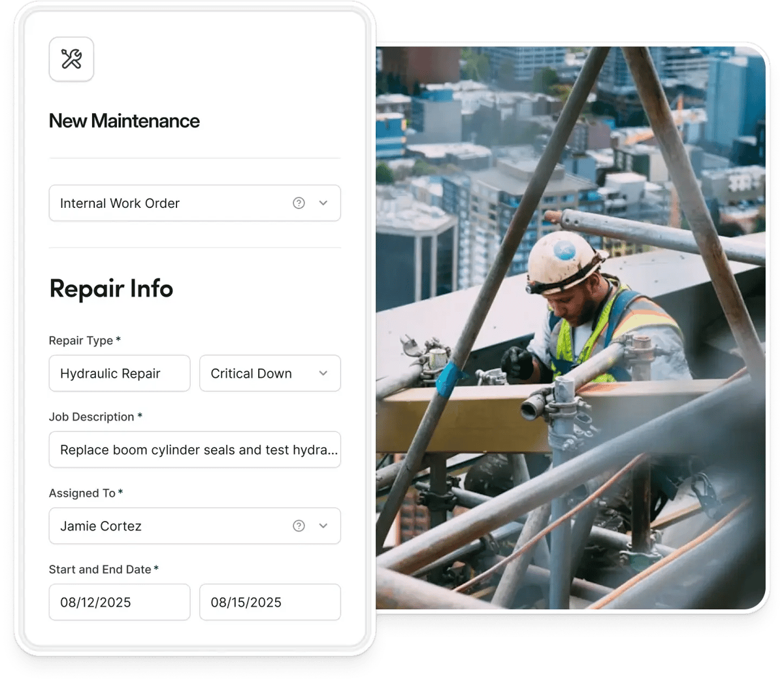This screenshot has height=683, width=784.
Task: Edit the Hydraulic Repair type field
Action: click(120, 373)
